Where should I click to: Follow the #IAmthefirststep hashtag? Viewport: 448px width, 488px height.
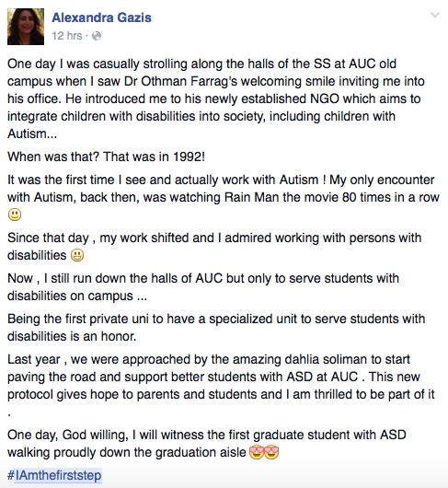[x=54, y=475]
